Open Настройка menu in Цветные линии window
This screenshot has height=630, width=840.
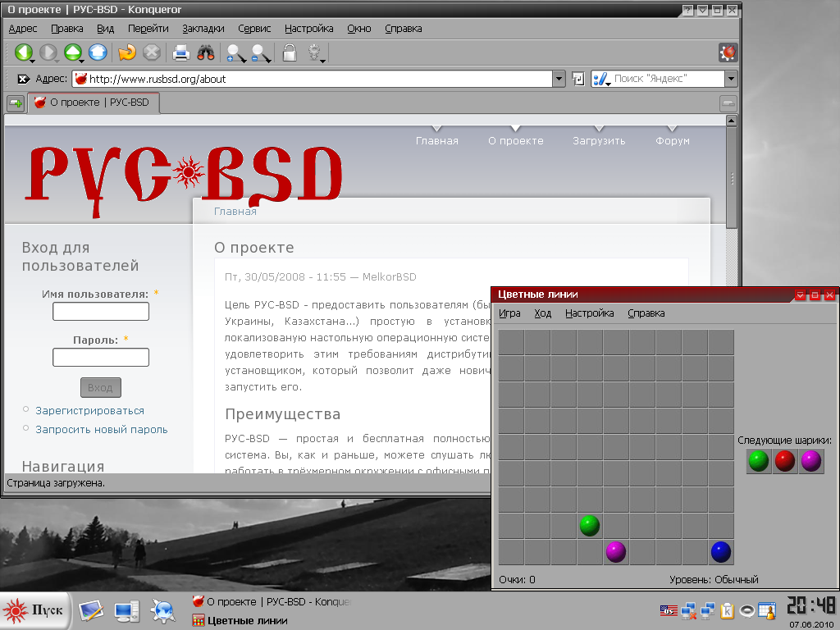click(x=589, y=313)
